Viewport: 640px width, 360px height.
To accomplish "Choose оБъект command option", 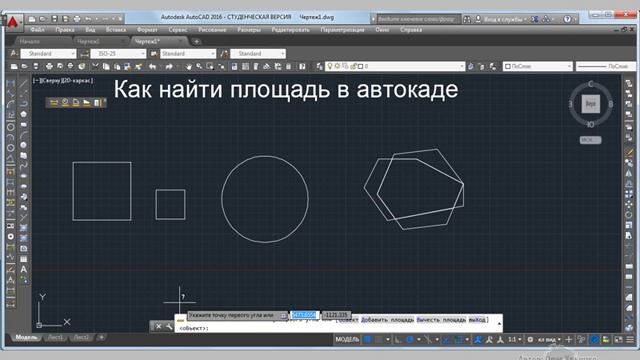I will (348, 320).
